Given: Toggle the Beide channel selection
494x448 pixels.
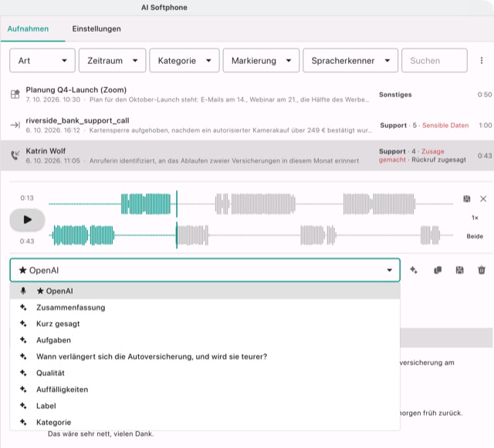Looking at the screenshot, I should coord(475,236).
